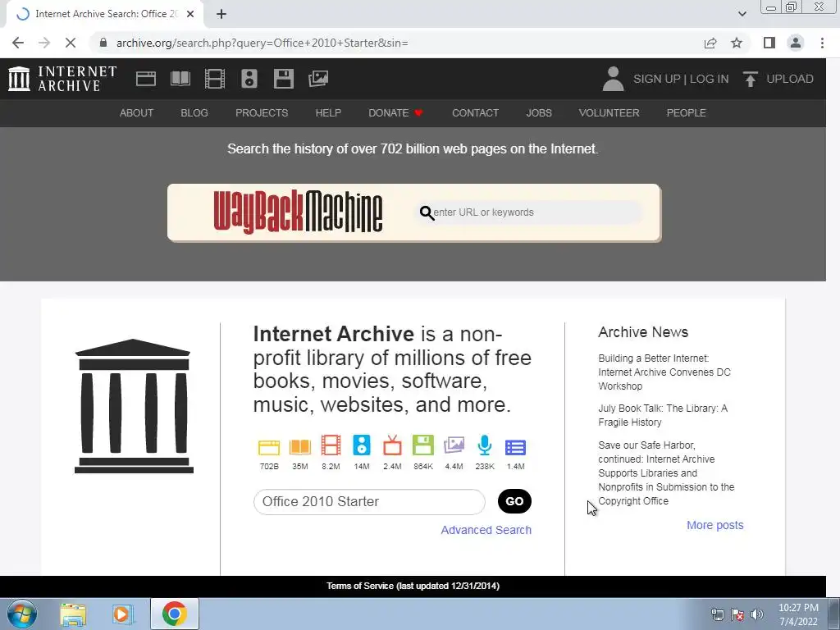The width and height of the screenshot is (840, 630).
Task: Select the 4.4M images icon
Action: tap(454, 445)
